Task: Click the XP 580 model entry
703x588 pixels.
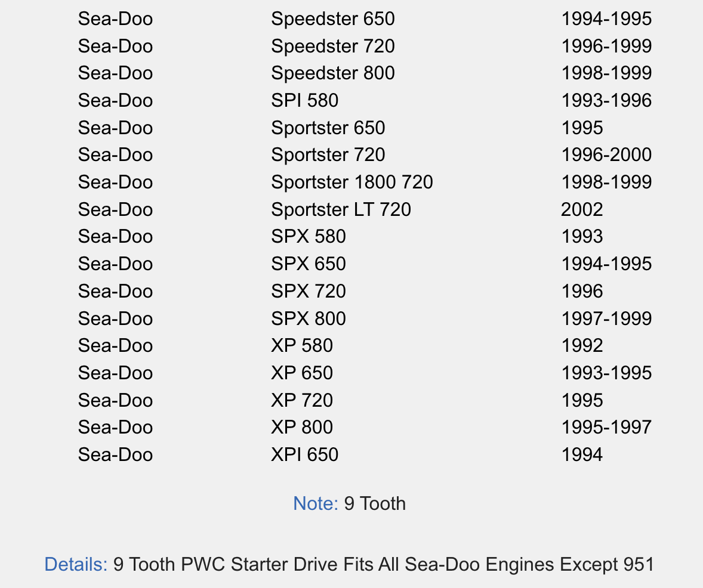Action: (302, 345)
